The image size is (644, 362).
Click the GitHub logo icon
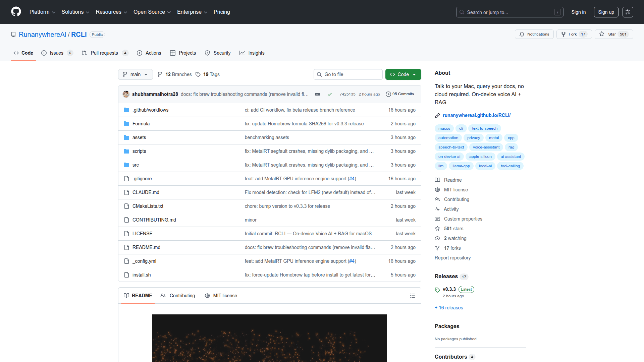pyautogui.click(x=16, y=12)
